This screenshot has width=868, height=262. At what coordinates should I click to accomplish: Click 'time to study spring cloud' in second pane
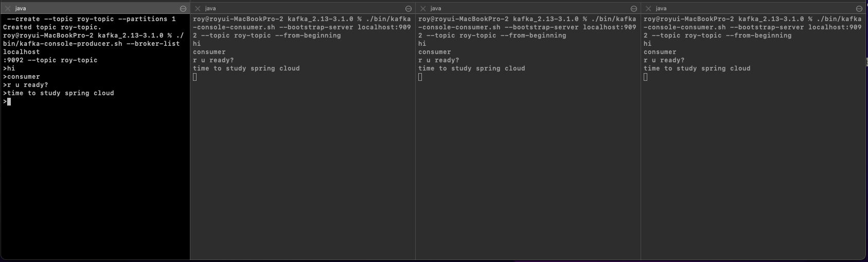tap(246, 68)
